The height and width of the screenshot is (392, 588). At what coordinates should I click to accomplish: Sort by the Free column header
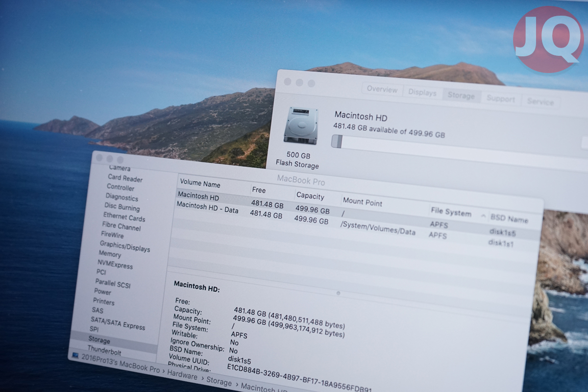[x=259, y=190]
